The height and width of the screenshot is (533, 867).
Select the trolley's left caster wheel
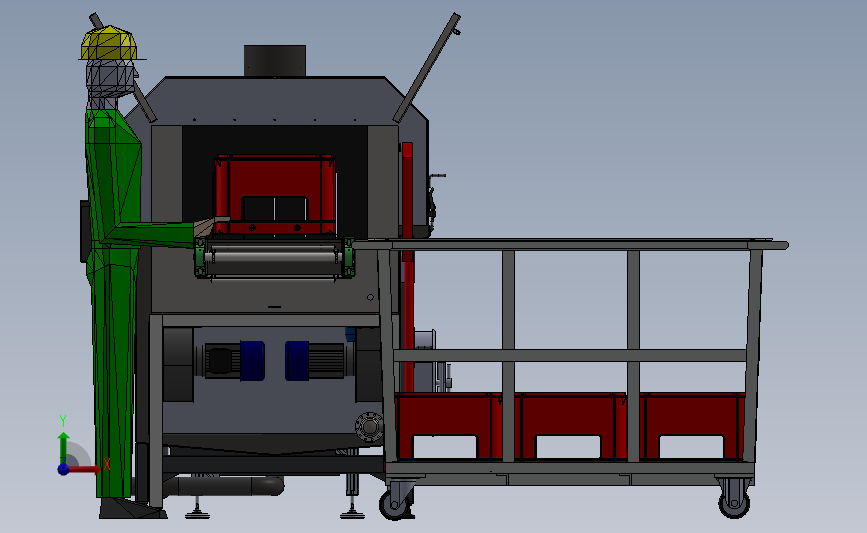click(x=394, y=504)
